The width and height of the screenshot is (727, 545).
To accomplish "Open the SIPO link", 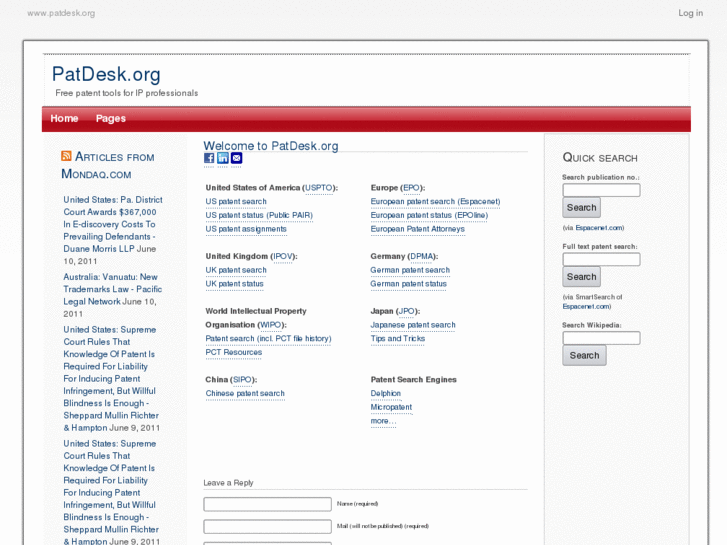I will click(x=242, y=380).
